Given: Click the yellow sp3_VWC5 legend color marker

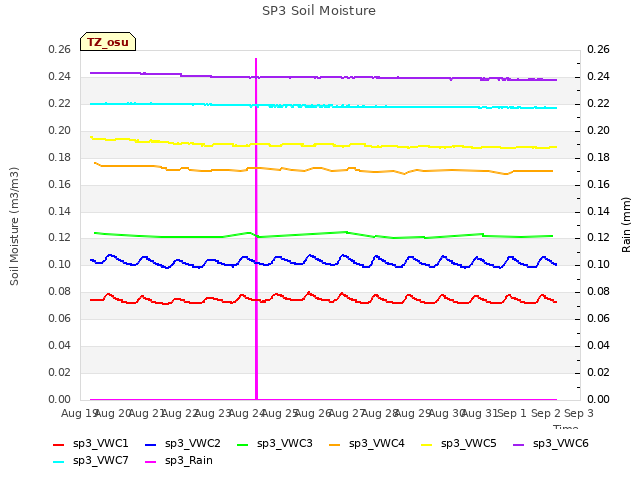Looking at the screenshot, I should coord(427,445).
